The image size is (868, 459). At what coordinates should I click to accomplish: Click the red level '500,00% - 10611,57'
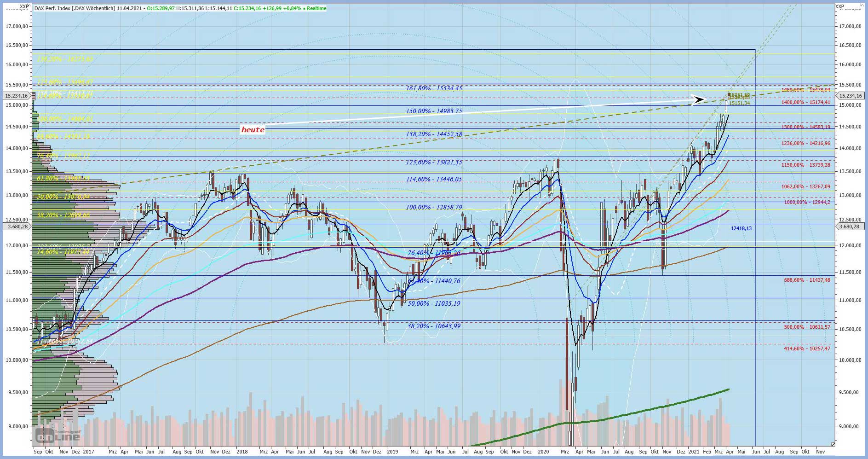coord(807,327)
